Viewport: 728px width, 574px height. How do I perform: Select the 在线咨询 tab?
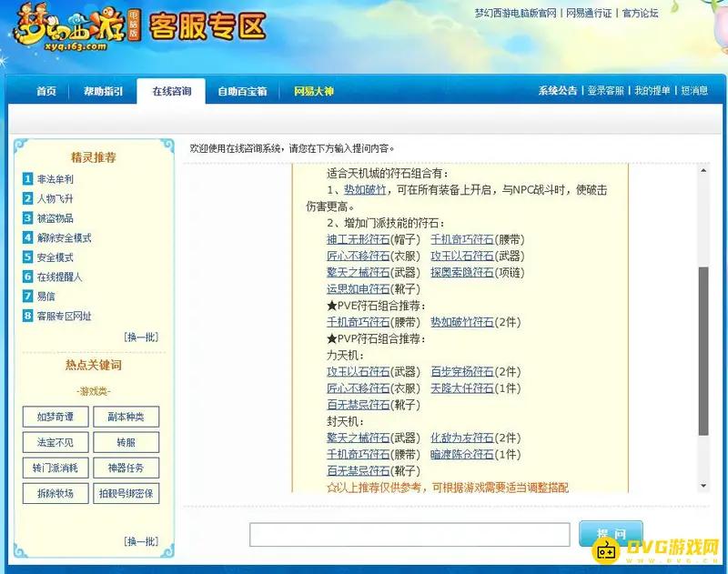[x=172, y=91]
